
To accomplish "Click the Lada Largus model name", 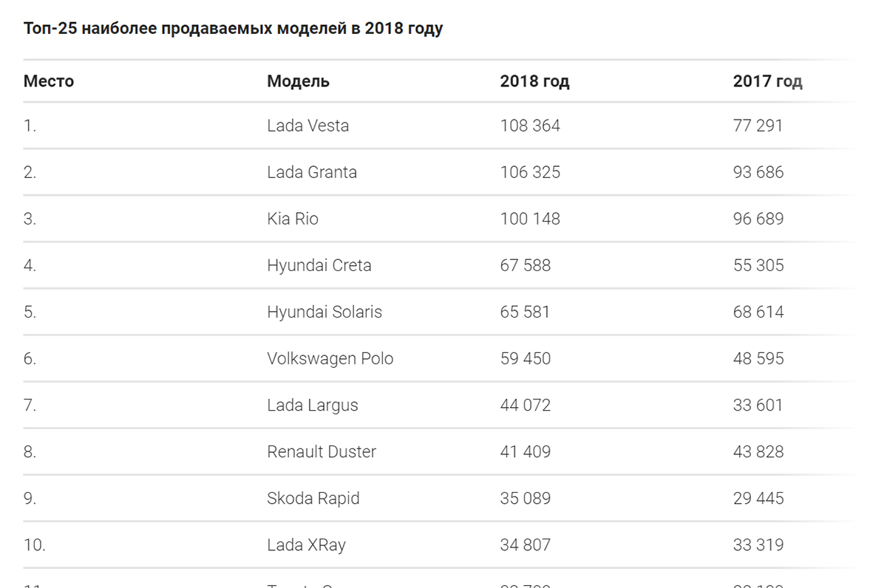I will point(313,405).
